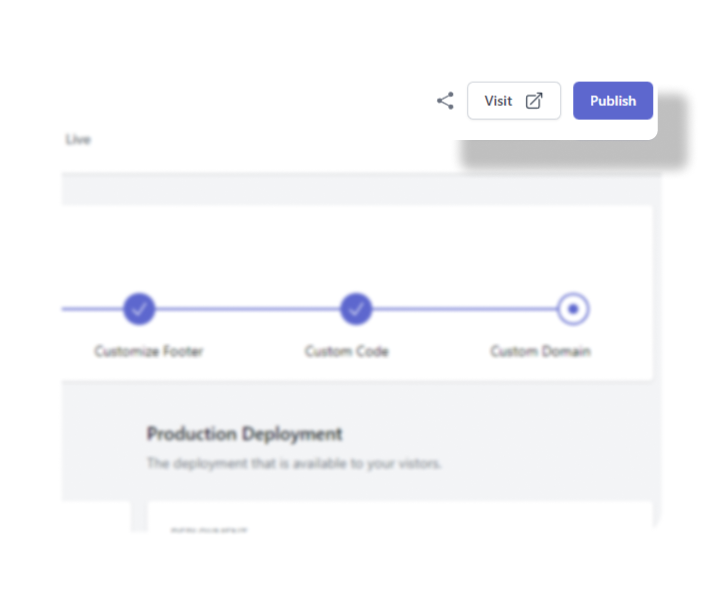Select the Customize Footer step checkmark

tap(139, 309)
